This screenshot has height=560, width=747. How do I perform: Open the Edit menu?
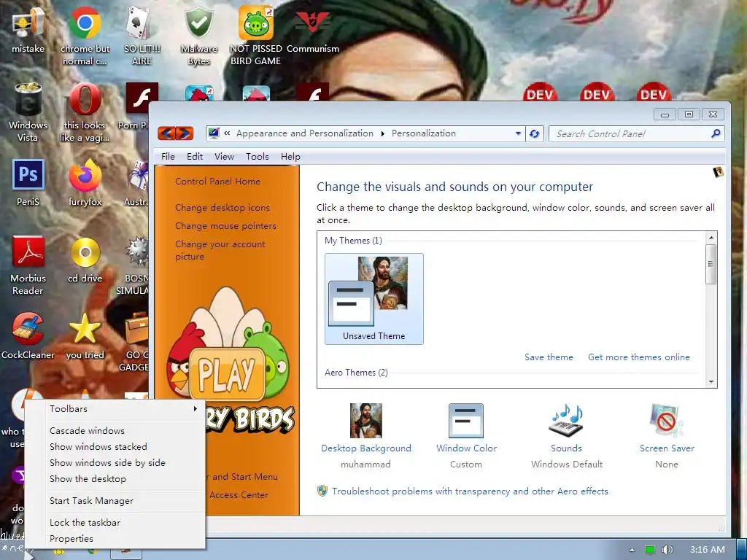pyautogui.click(x=194, y=156)
